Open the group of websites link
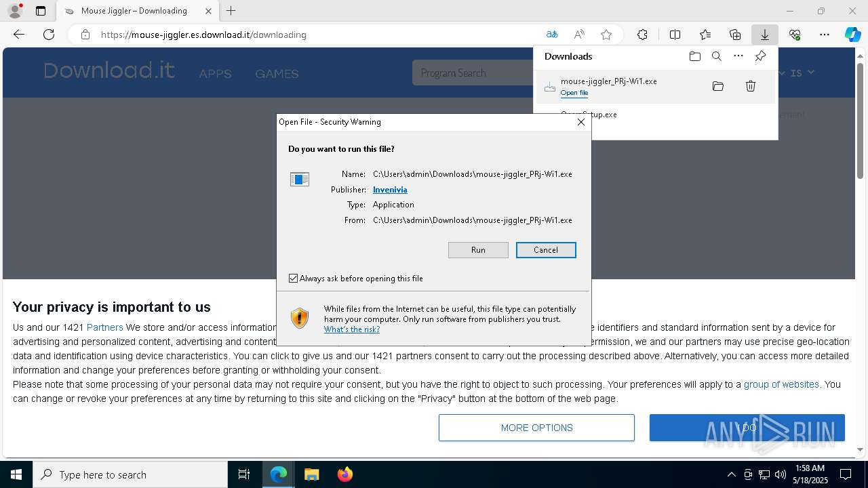 pos(781,384)
